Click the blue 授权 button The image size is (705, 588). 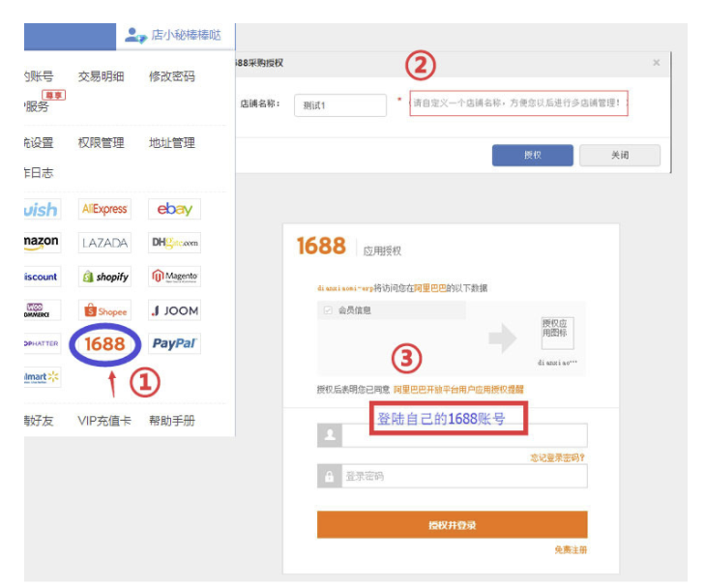532,155
